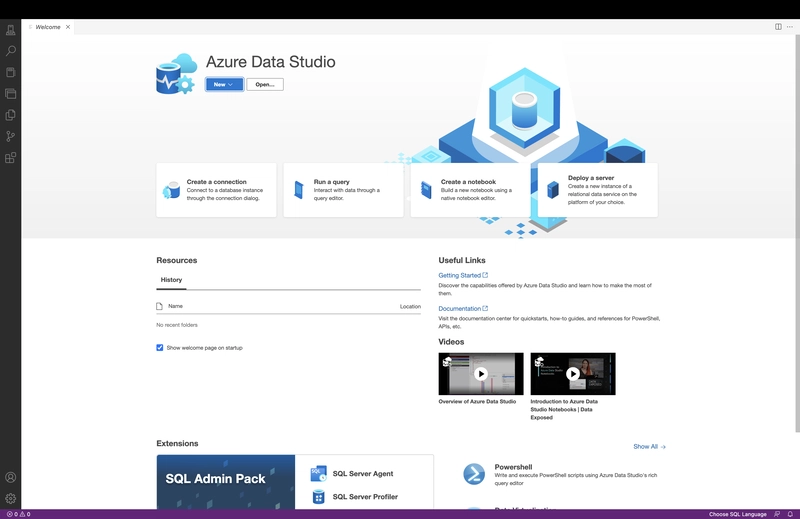
Task: Open the Connections view in activity bar
Action: (10, 30)
